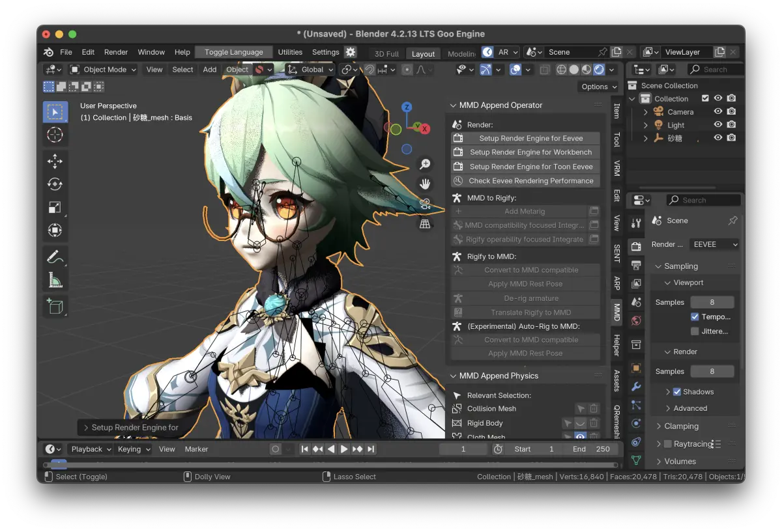Switch to solid viewport shading

pos(574,70)
